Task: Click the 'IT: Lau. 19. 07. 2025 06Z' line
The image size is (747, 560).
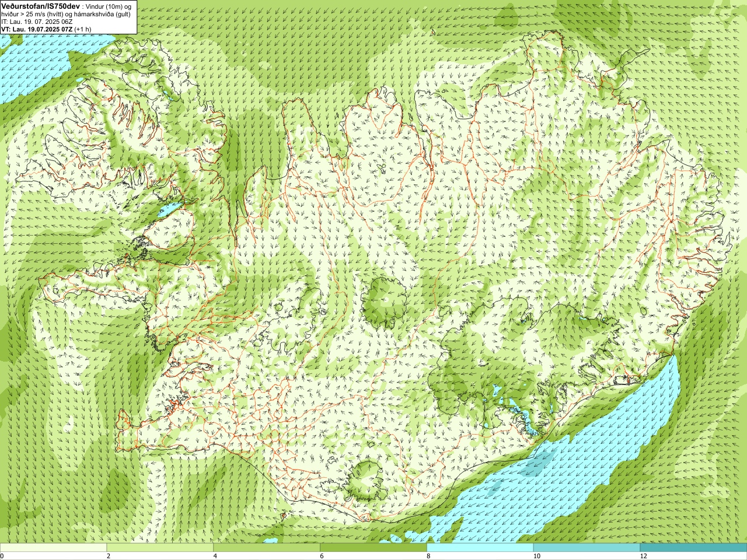Action: (37, 21)
